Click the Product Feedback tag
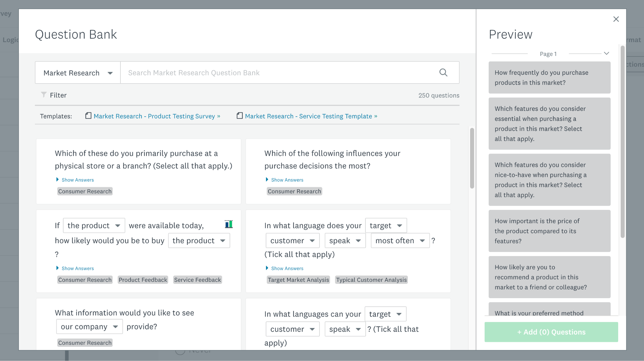The image size is (644, 361). click(x=143, y=280)
